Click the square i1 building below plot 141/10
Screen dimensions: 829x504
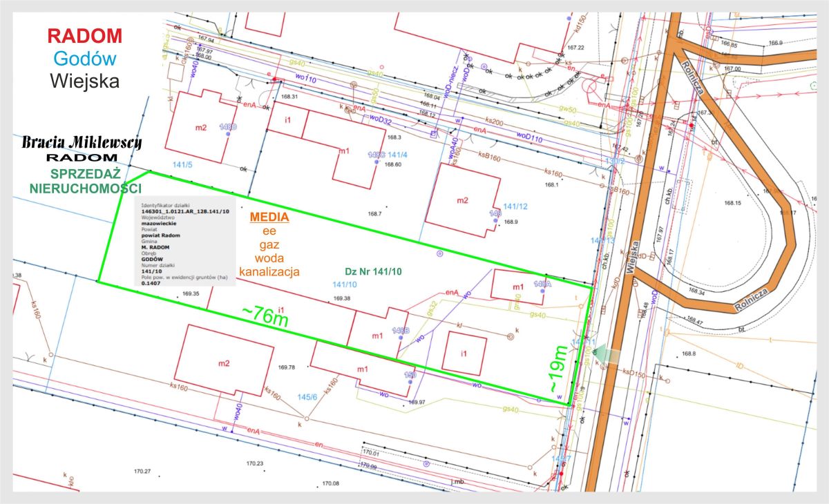(464, 351)
